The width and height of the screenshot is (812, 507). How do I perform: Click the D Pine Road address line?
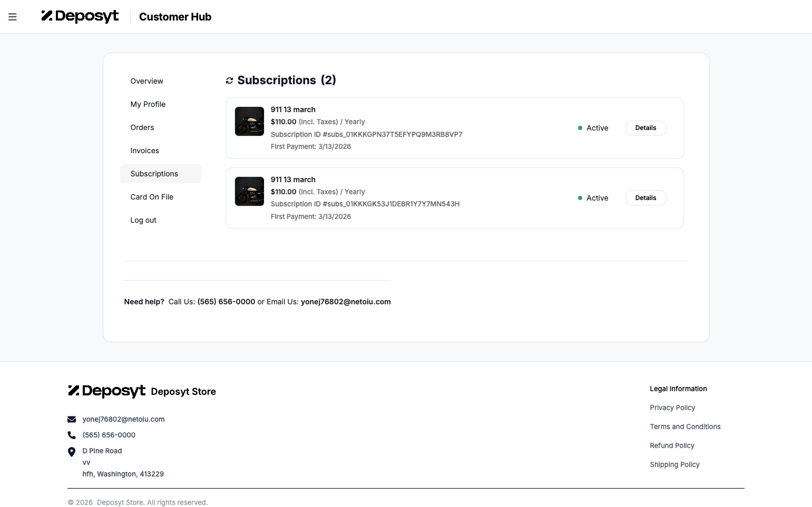coord(102,451)
